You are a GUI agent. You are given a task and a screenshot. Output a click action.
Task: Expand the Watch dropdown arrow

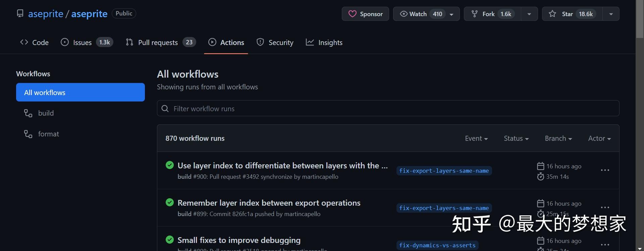pos(452,14)
